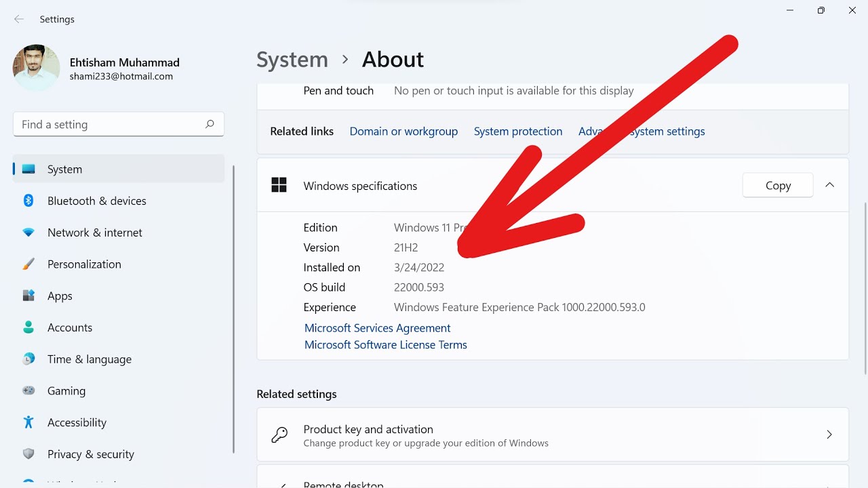Click the key icon for Product key
The width and height of the screenshot is (868, 488).
point(279,434)
